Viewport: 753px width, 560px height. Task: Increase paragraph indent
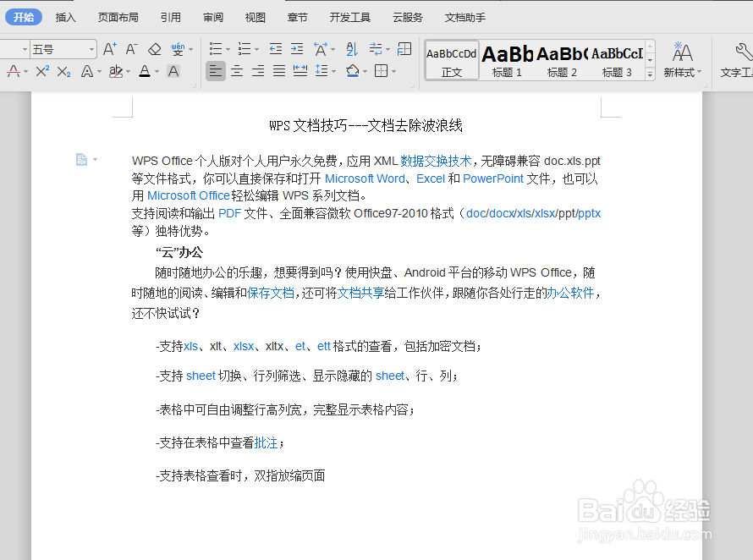297,49
